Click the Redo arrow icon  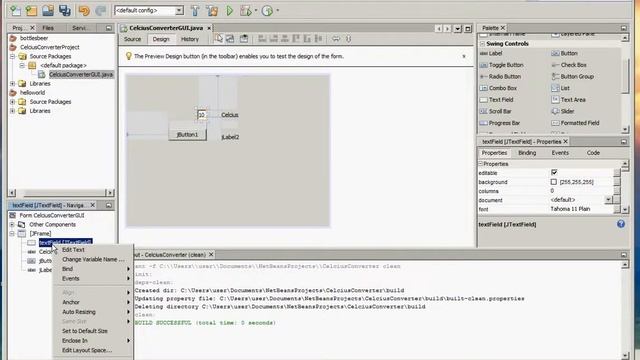tap(100, 11)
